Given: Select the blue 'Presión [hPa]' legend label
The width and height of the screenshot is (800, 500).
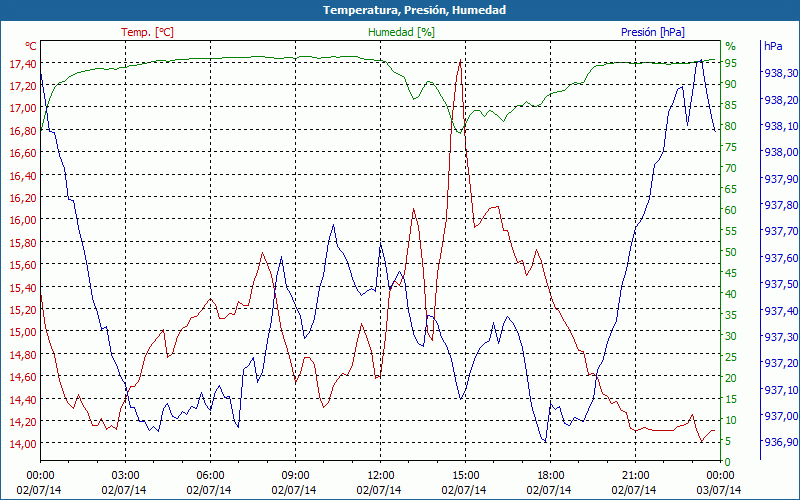Looking at the screenshot, I should (653, 32).
